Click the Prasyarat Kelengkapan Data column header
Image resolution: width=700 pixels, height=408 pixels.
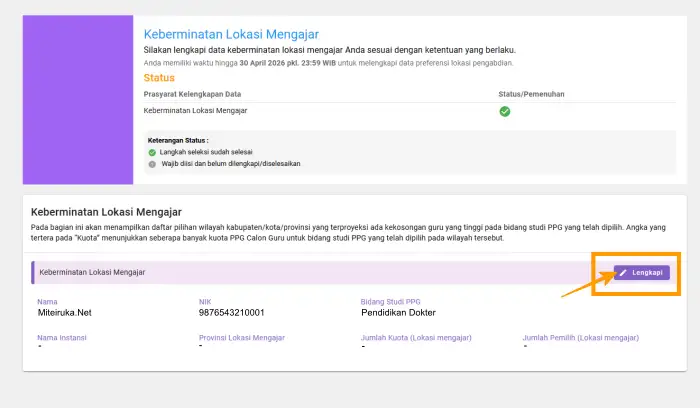192,94
